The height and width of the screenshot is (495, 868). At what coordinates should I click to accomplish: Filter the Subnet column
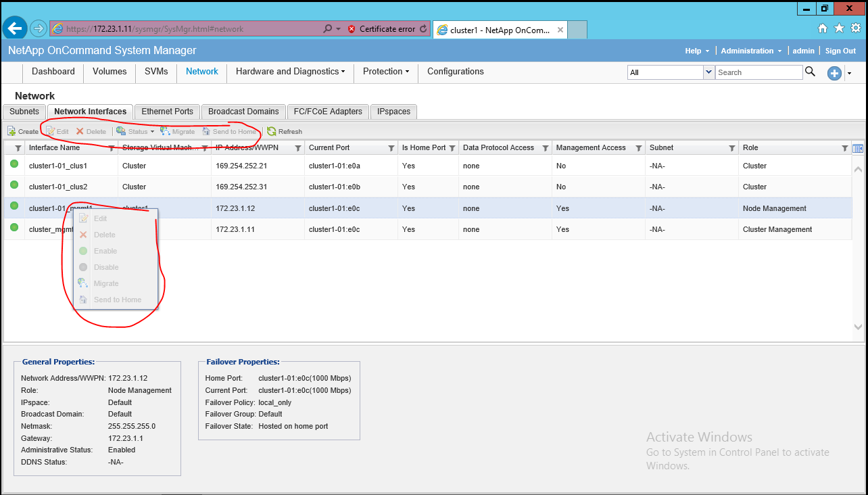pyautogui.click(x=731, y=148)
